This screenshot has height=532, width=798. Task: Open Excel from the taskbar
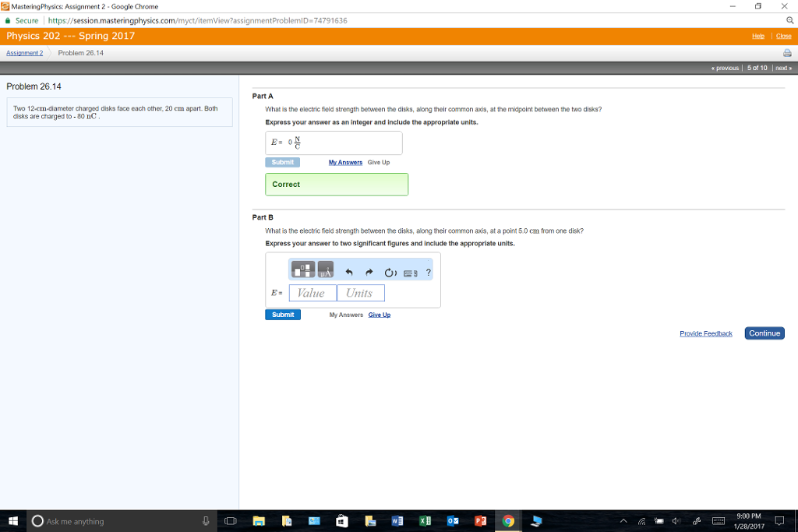tap(425, 521)
